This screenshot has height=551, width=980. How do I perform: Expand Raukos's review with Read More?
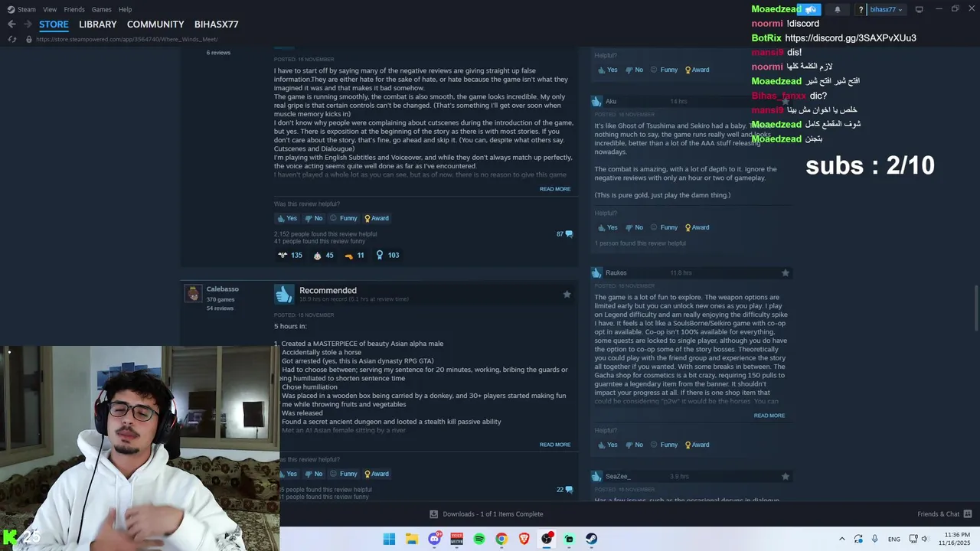tap(769, 416)
